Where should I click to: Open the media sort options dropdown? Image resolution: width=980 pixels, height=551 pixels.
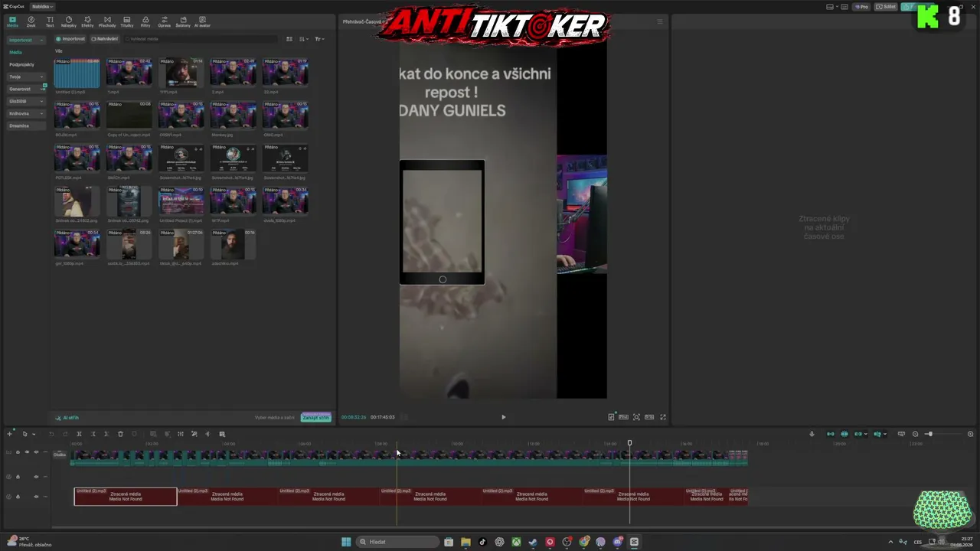[304, 39]
